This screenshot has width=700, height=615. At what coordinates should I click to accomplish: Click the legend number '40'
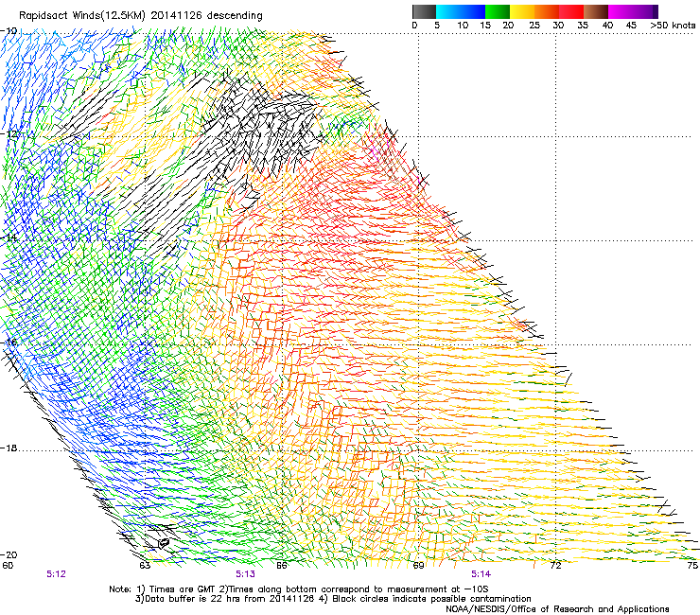(x=607, y=25)
